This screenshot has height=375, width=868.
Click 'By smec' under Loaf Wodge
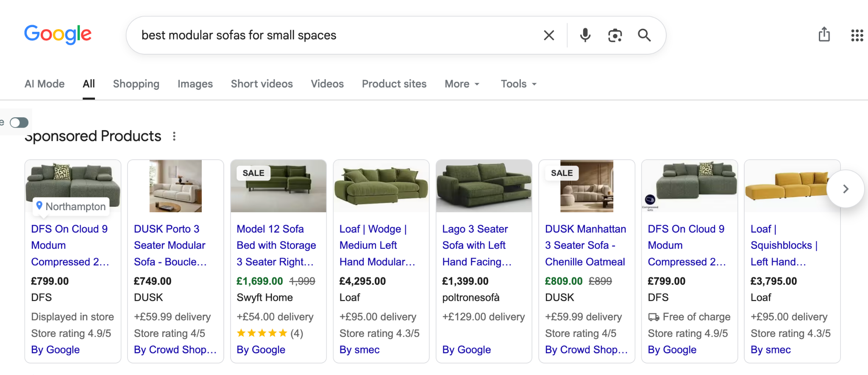[x=359, y=350]
